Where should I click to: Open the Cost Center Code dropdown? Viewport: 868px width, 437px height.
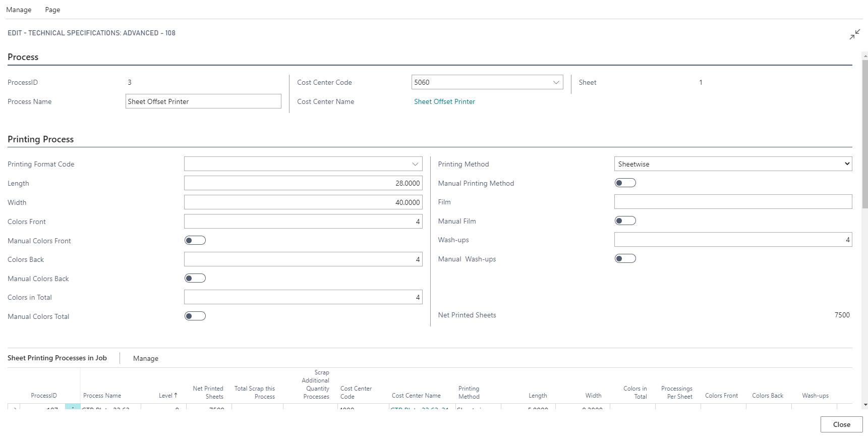click(x=556, y=82)
